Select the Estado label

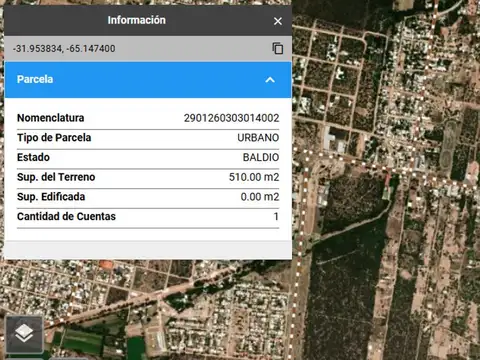[33, 157]
